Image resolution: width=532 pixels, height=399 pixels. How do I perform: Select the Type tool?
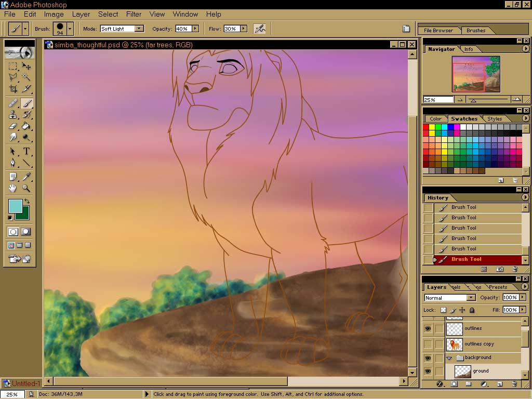tap(26, 152)
